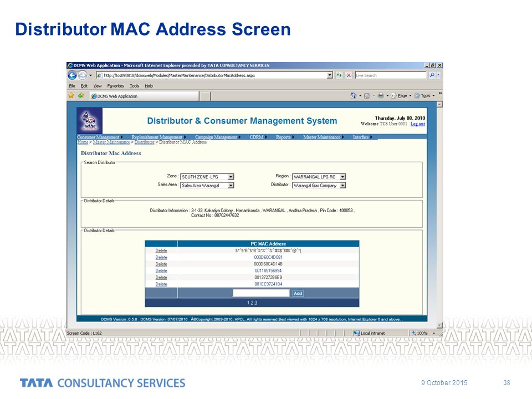Click the scroll down arrow of page scrollbar

click(439, 325)
